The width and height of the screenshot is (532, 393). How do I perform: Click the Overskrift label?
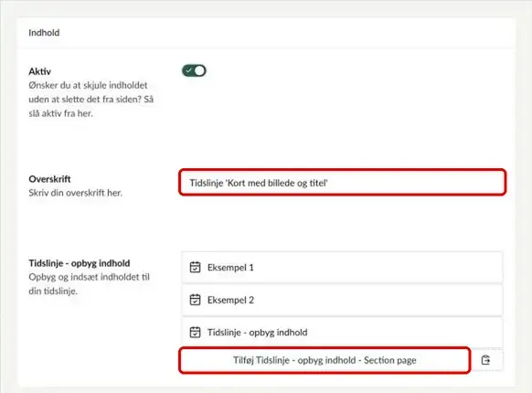coord(49,179)
